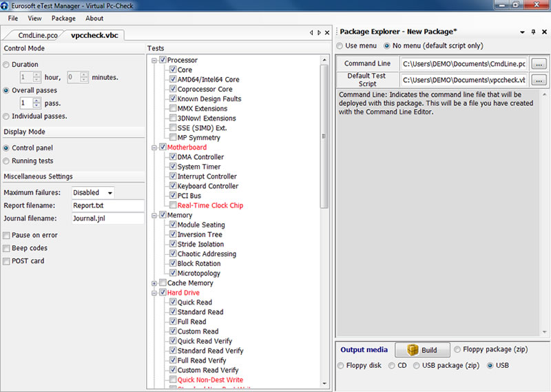
Task: Click the Eurosoft app icon in title bar
Action: pos(4,6)
